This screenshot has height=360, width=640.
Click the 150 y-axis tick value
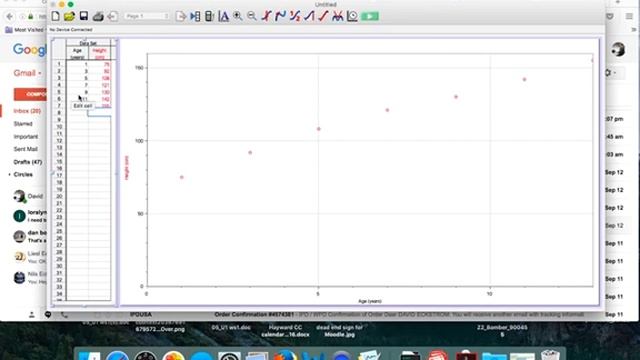(x=139, y=68)
